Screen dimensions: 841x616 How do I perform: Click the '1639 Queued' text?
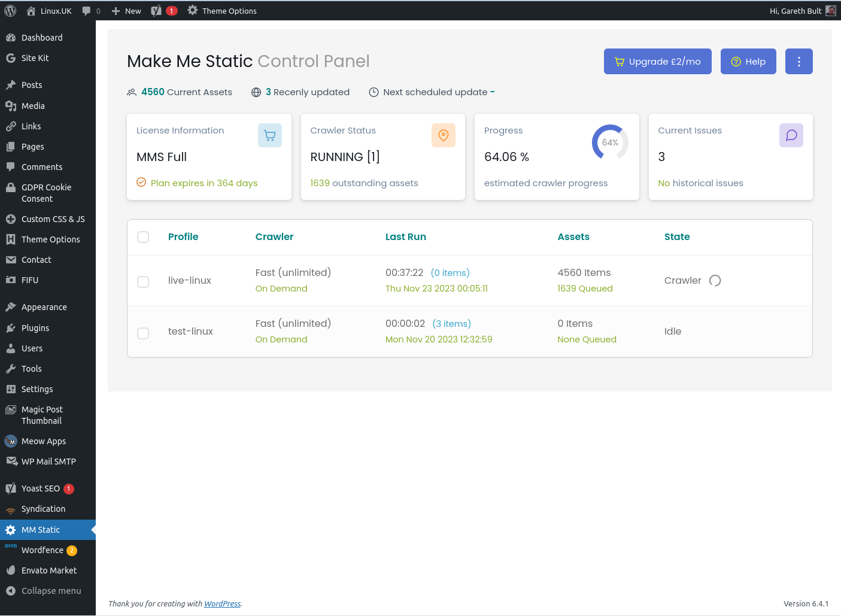pos(585,289)
